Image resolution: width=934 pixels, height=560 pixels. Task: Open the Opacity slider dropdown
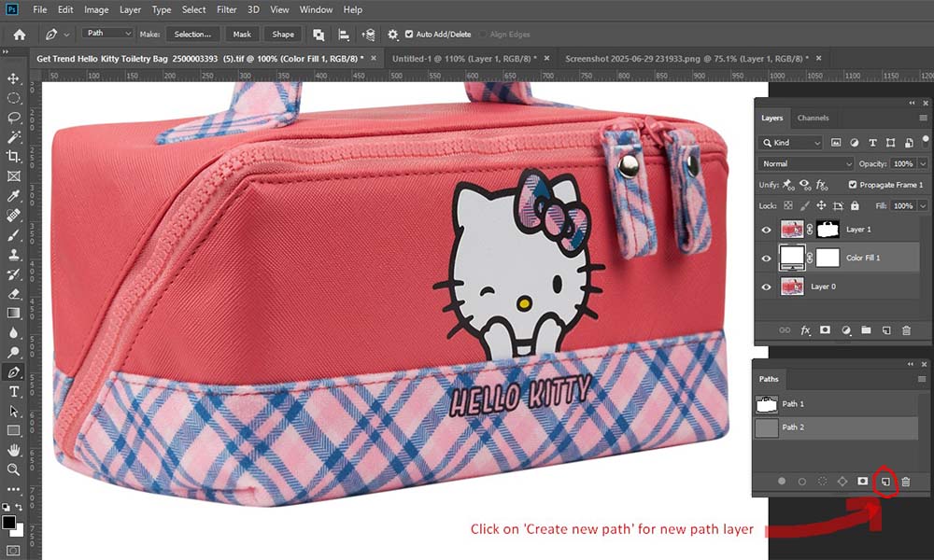(x=923, y=163)
